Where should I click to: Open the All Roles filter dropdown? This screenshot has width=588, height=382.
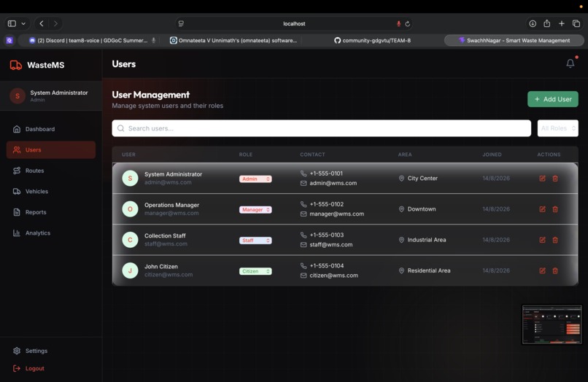[x=557, y=128]
